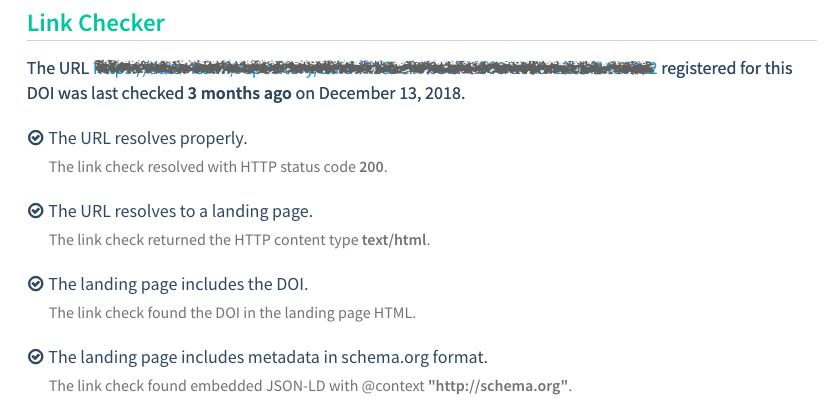Click "found the DOI in the landing page HTML" description

231,312
